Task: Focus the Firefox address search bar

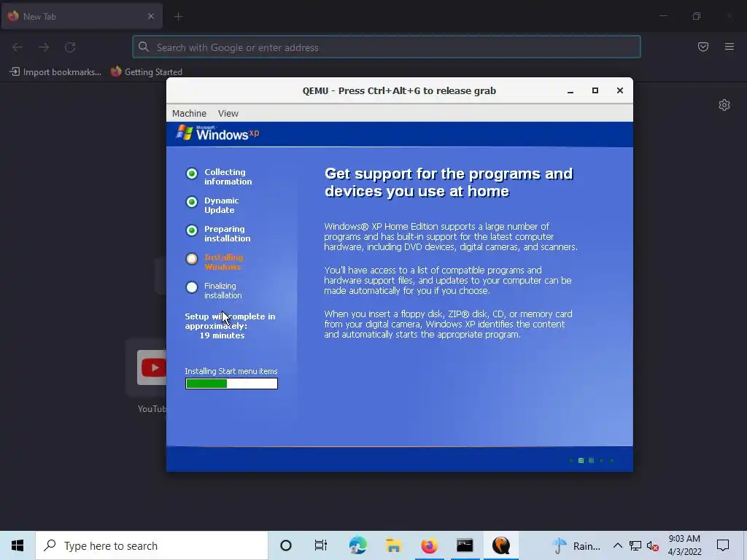Action: click(x=387, y=47)
